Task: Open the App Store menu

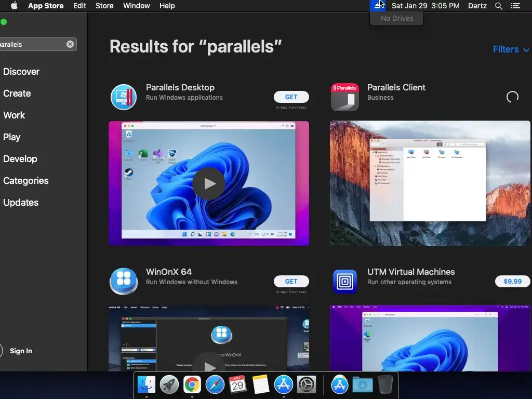Action: click(46, 6)
